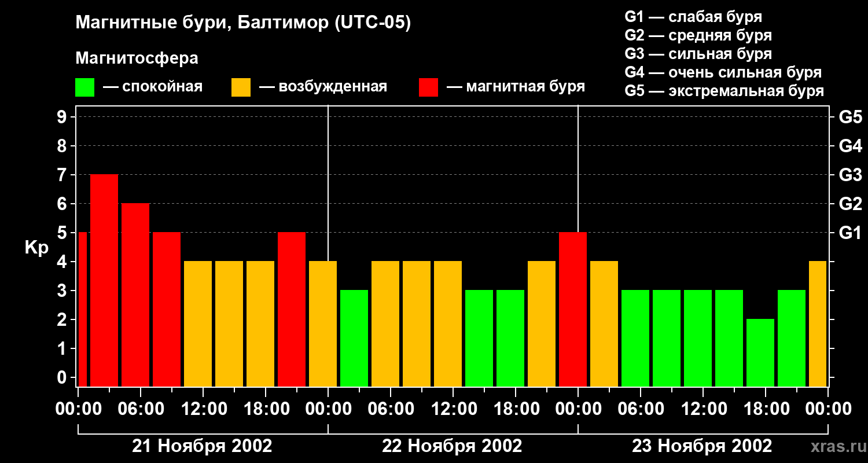Click the 'Магнитосфера' legend heading
Image resolution: width=868 pixels, height=463 pixels.
click(x=137, y=58)
